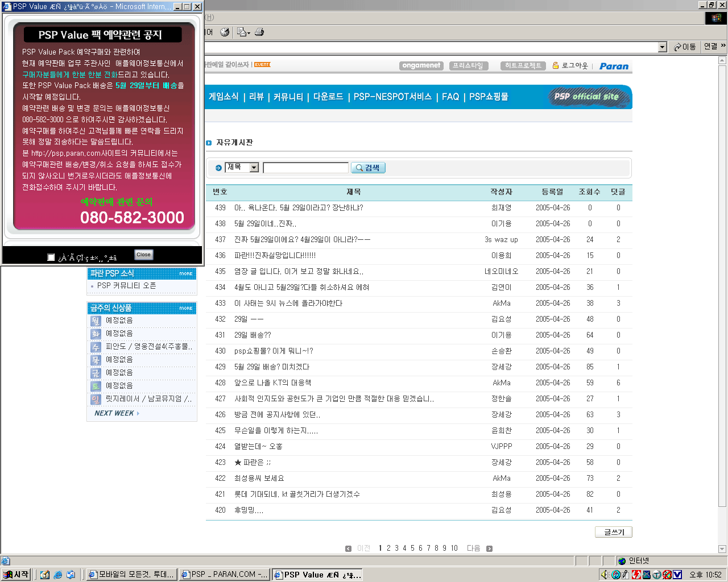Click the 이전 previous-page arrow icon
Screen dimensions: 728x582
pos(349,548)
